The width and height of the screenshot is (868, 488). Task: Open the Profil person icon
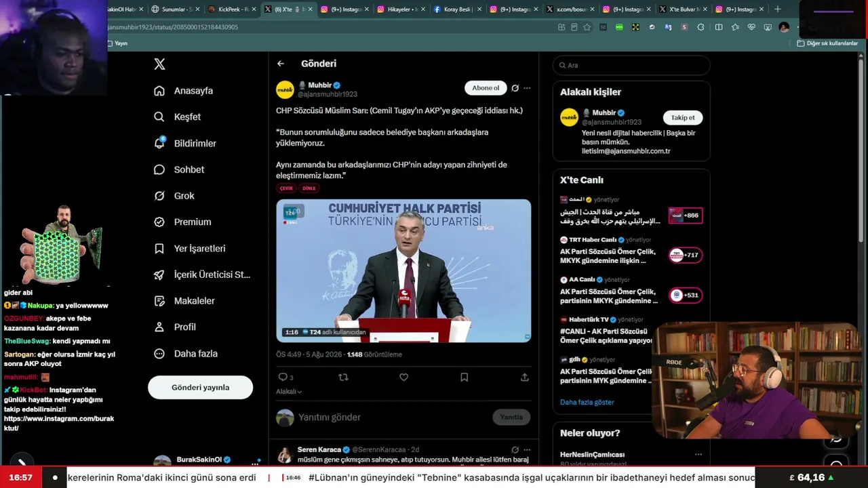click(159, 327)
